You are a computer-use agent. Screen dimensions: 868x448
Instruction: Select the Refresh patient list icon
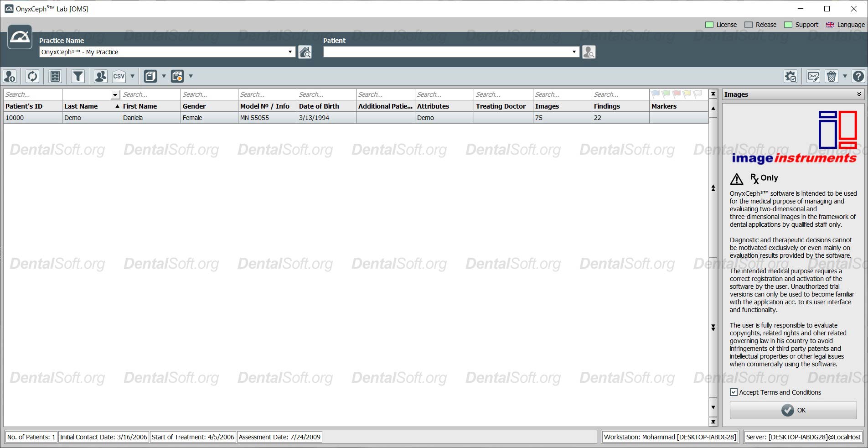click(x=32, y=76)
